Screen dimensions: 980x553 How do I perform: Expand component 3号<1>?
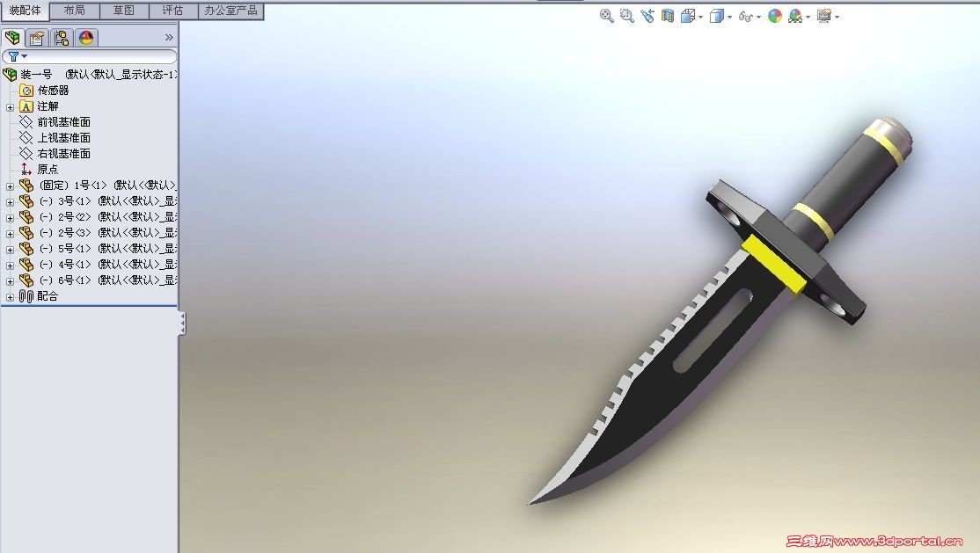[10, 202]
